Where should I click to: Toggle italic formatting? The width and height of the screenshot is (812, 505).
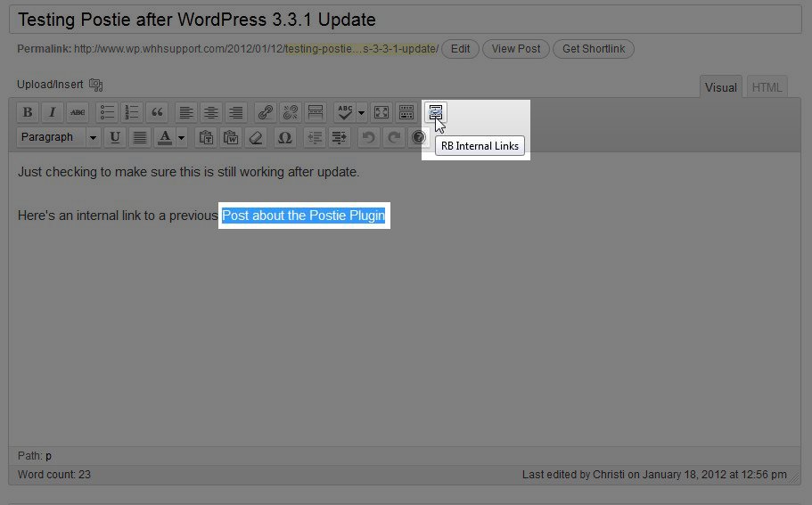(x=53, y=112)
